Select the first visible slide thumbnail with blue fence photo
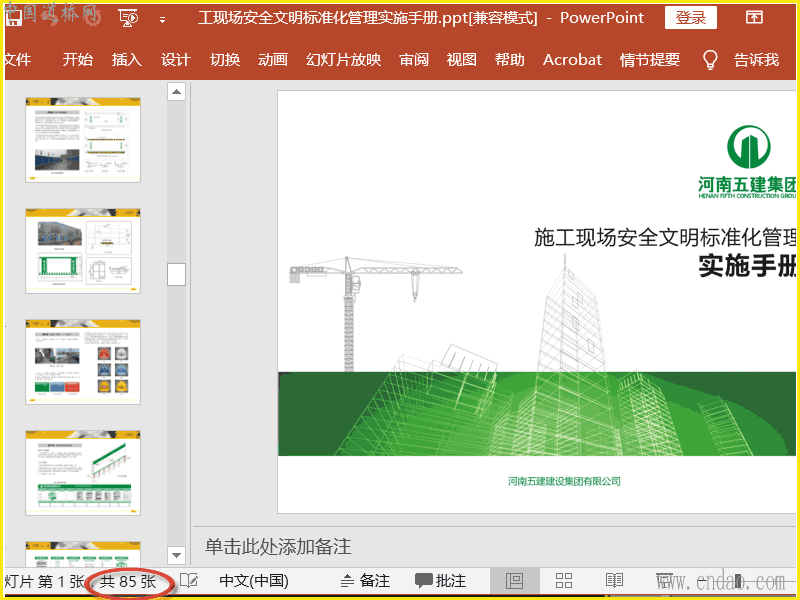Image resolution: width=800 pixels, height=600 pixels. (x=83, y=140)
